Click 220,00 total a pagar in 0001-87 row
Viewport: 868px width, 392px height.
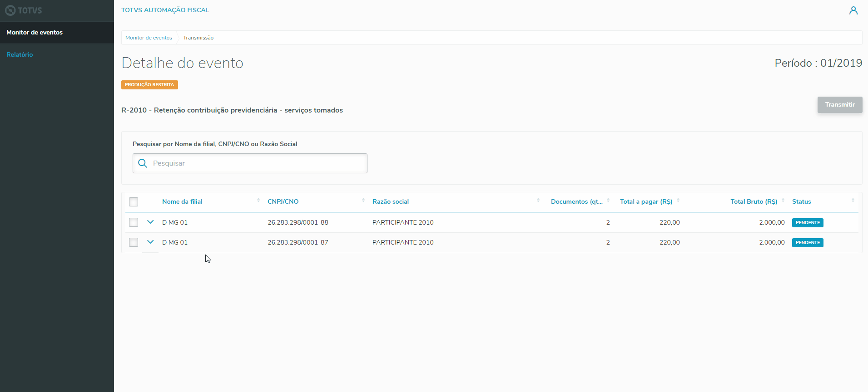coord(670,242)
